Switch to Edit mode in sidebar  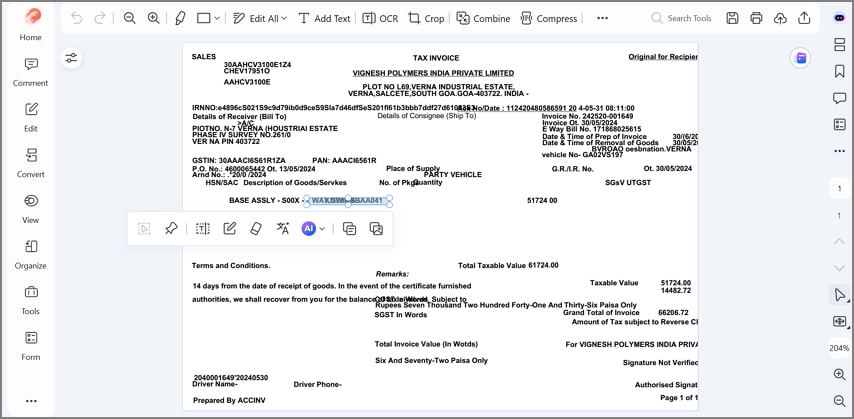click(x=30, y=117)
